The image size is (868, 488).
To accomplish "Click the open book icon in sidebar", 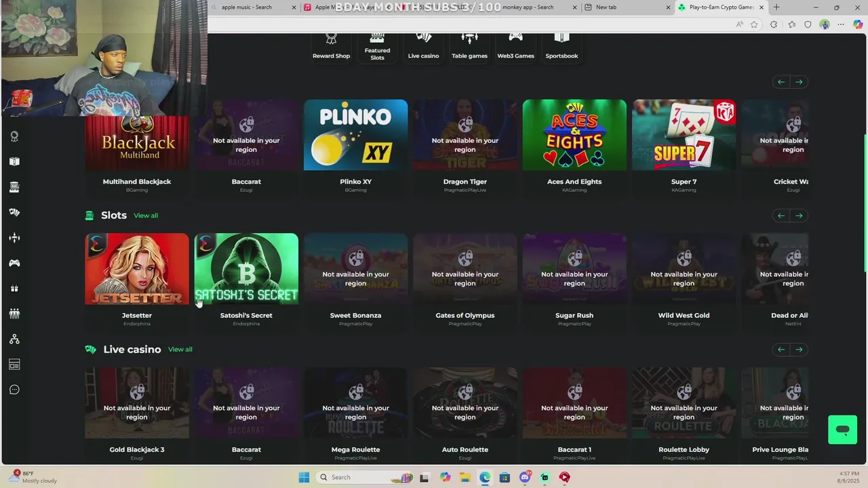I will click(x=14, y=162).
